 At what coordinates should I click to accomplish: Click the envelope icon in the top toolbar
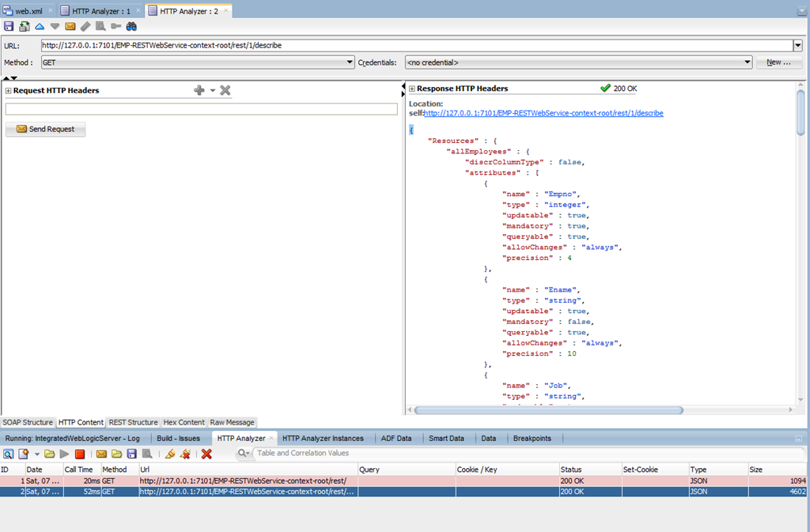pos(70,26)
